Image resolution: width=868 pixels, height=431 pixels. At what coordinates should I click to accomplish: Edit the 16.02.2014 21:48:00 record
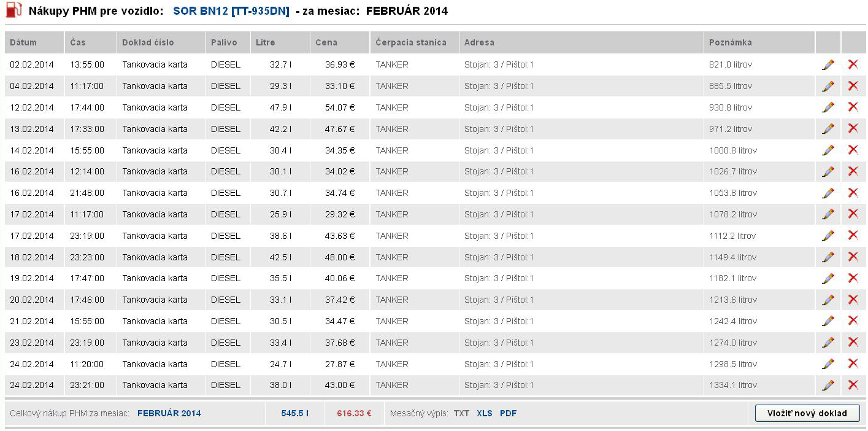click(828, 193)
